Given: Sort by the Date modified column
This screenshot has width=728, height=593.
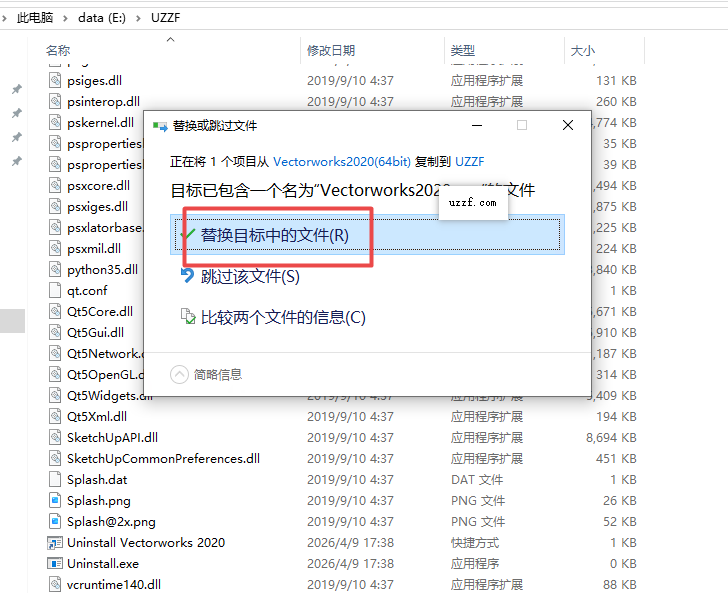Looking at the screenshot, I should (330, 50).
